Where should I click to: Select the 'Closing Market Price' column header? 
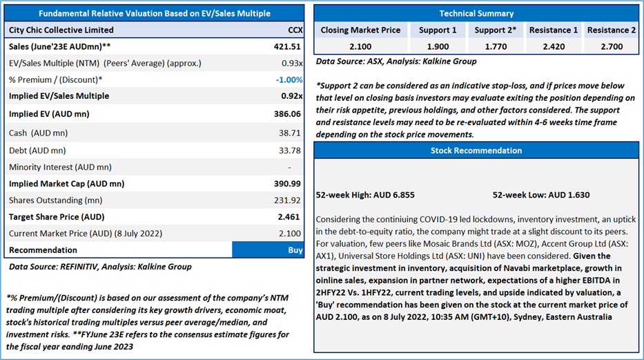point(360,30)
